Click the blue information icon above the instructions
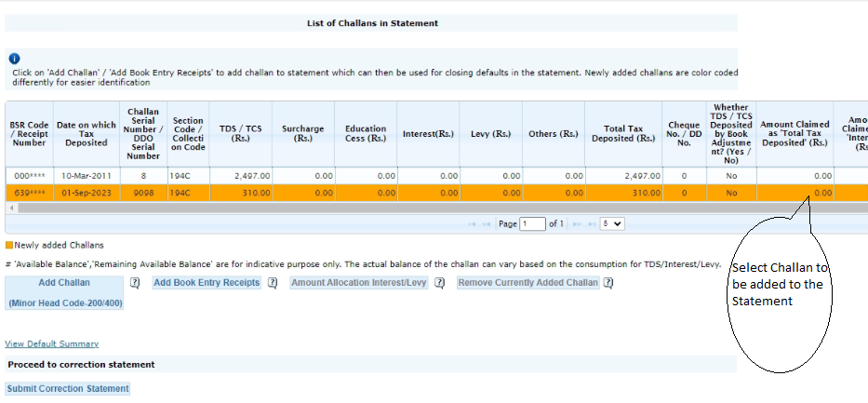Screen dimensions: 868x403 point(14,59)
